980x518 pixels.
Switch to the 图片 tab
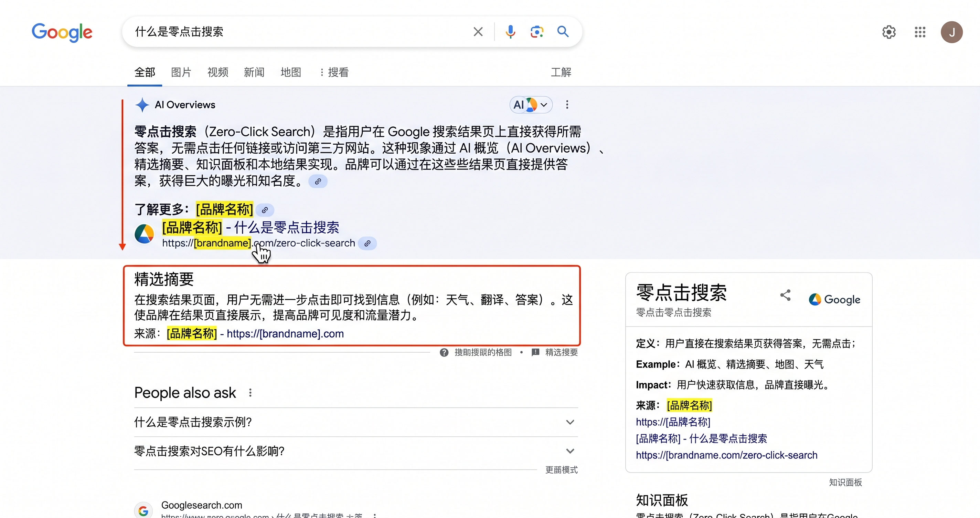pyautogui.click(x=181, y=72)
